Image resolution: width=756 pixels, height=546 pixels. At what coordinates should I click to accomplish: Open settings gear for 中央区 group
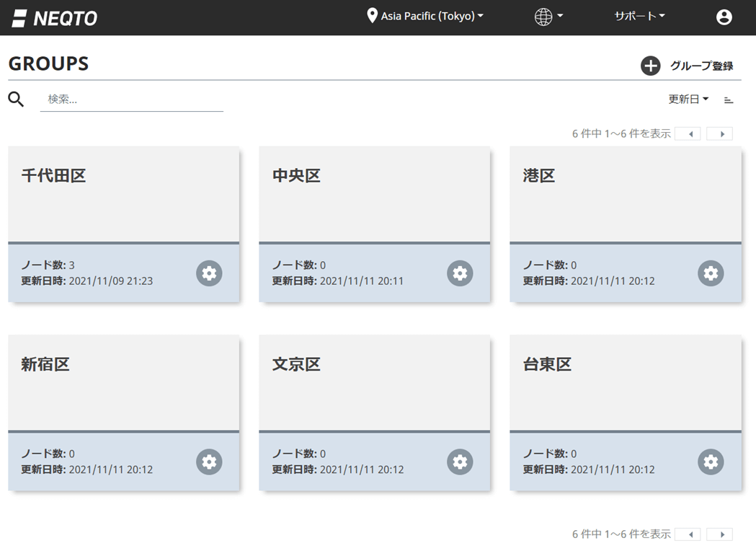[x=460, y=273]
